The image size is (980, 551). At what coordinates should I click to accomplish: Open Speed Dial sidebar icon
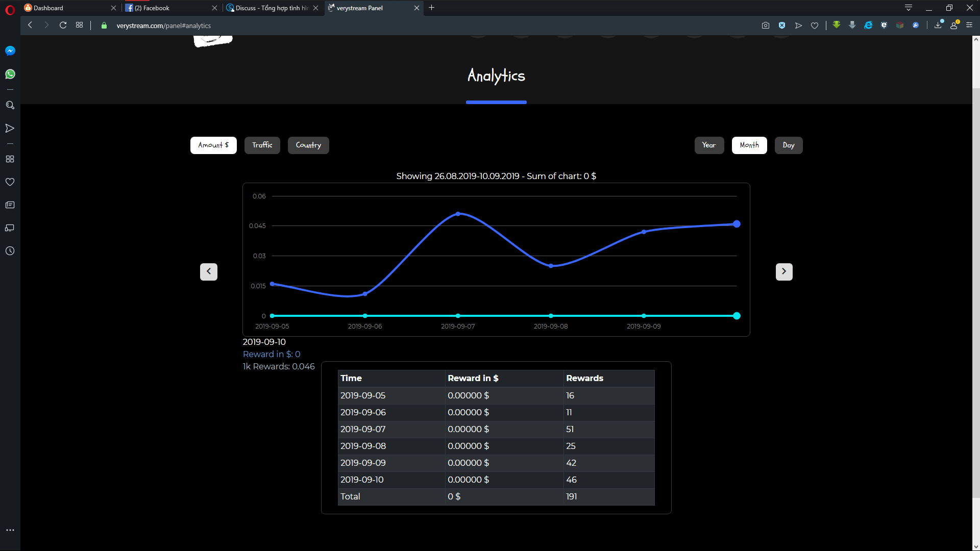[10, 159]
